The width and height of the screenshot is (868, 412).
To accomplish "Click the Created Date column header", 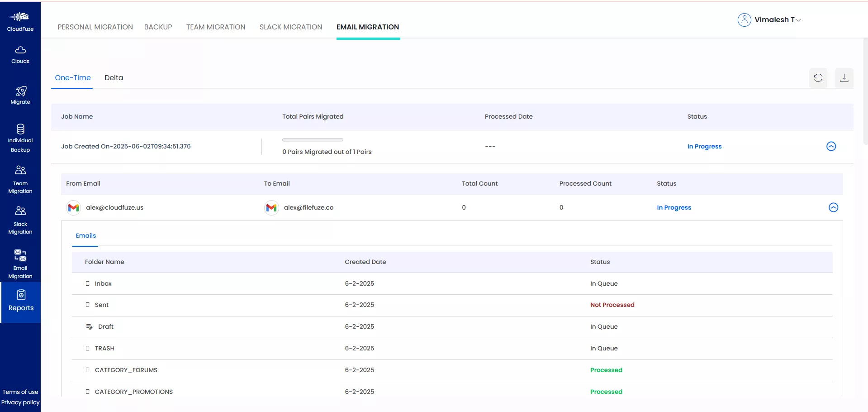I will tap(365, 262).
